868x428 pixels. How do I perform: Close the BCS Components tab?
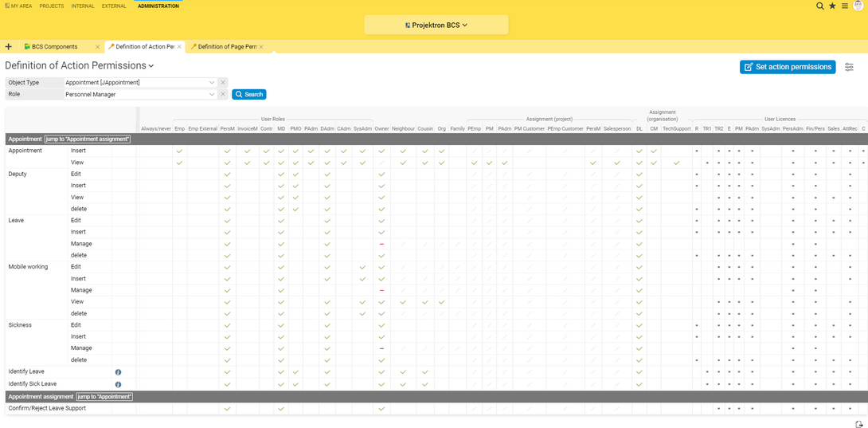(x=97, y=46)
